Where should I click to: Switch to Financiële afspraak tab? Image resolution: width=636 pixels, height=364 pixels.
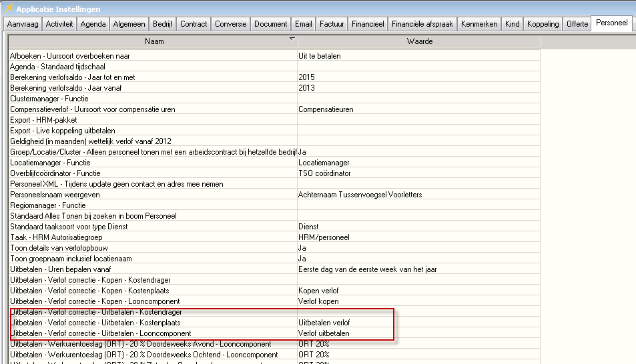tap(422, 24)
